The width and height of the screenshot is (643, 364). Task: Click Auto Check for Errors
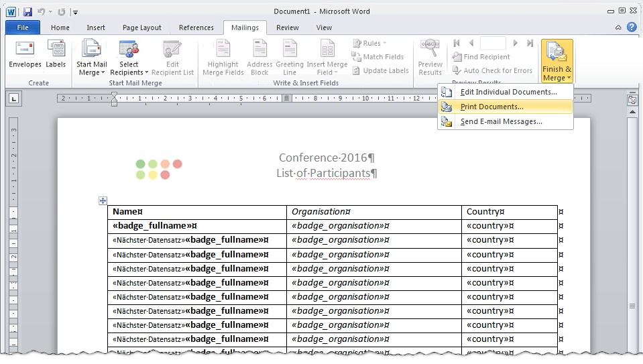tap(492, 70)
